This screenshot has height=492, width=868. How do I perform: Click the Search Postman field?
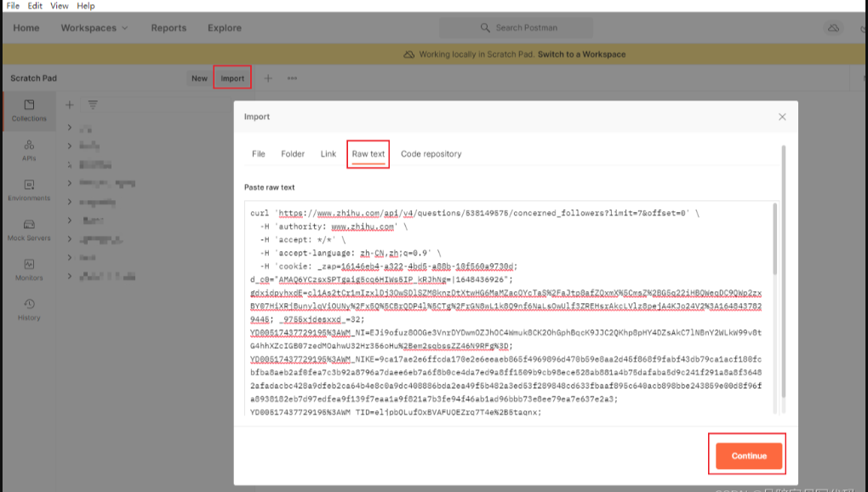click(516, 28)
